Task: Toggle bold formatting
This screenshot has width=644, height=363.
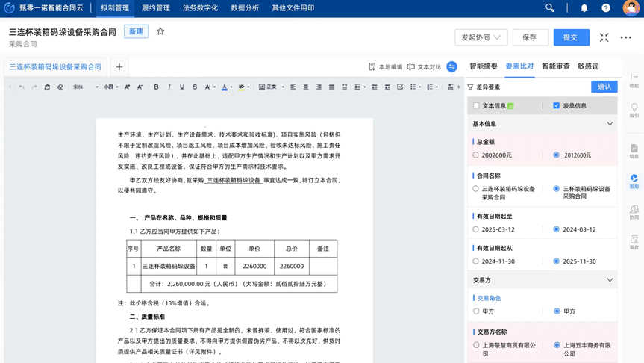Action: (156, 87)
